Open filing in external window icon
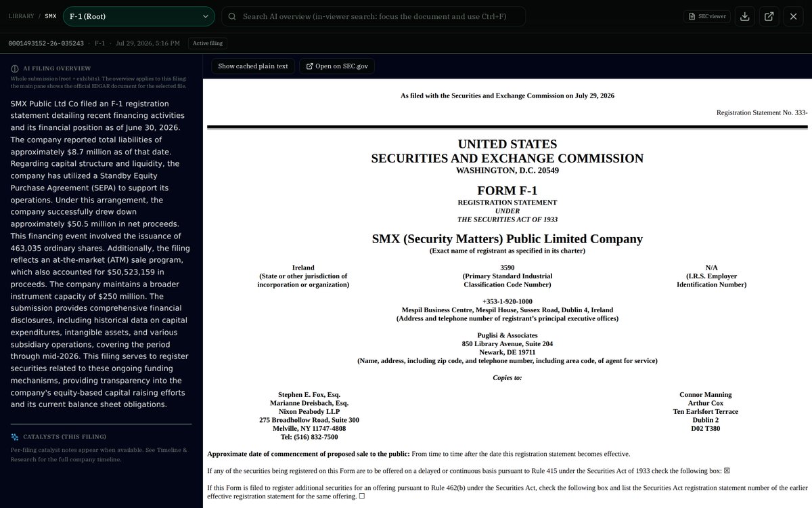The width and height of the screenshot is (812, 508). click(769, 16)
